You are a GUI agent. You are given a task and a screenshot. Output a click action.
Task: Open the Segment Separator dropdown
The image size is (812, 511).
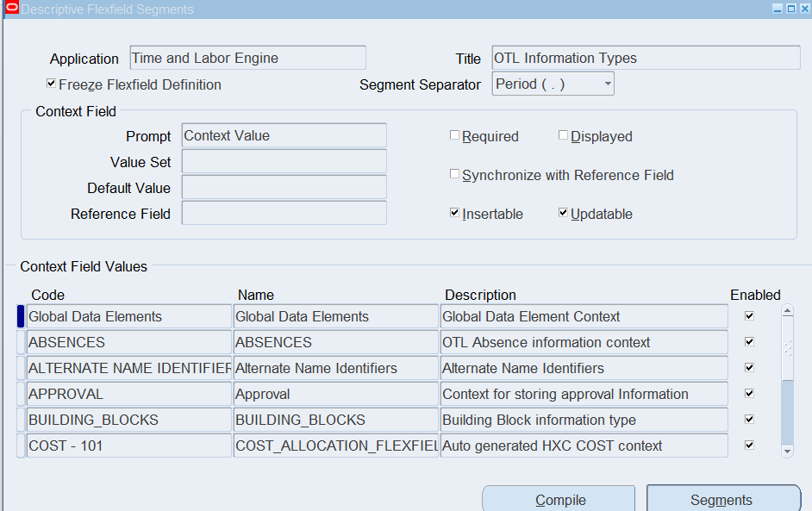point(608,84)
